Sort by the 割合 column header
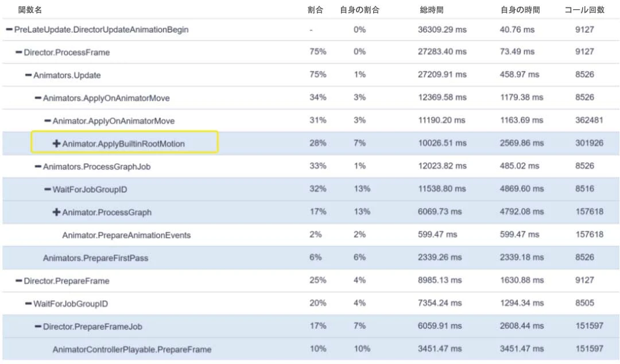Viewport: 620px width, 364px height. point(315,10)
